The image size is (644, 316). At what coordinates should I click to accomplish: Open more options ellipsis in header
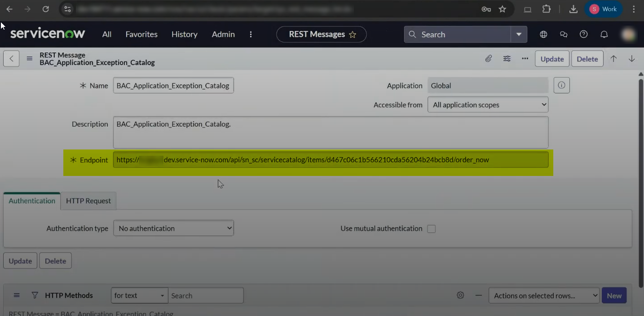pos(525,59)
